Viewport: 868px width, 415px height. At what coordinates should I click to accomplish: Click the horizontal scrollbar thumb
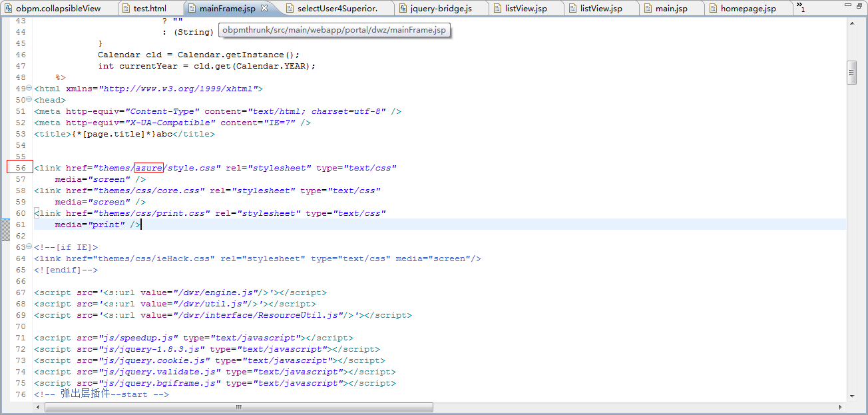click(239, 407)
